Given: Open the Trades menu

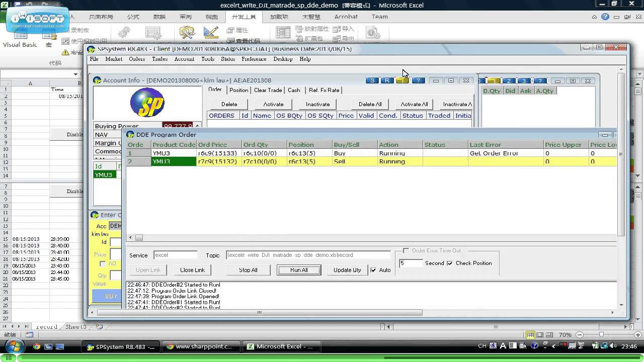Looking at the screenshot, I should point(159,59).
